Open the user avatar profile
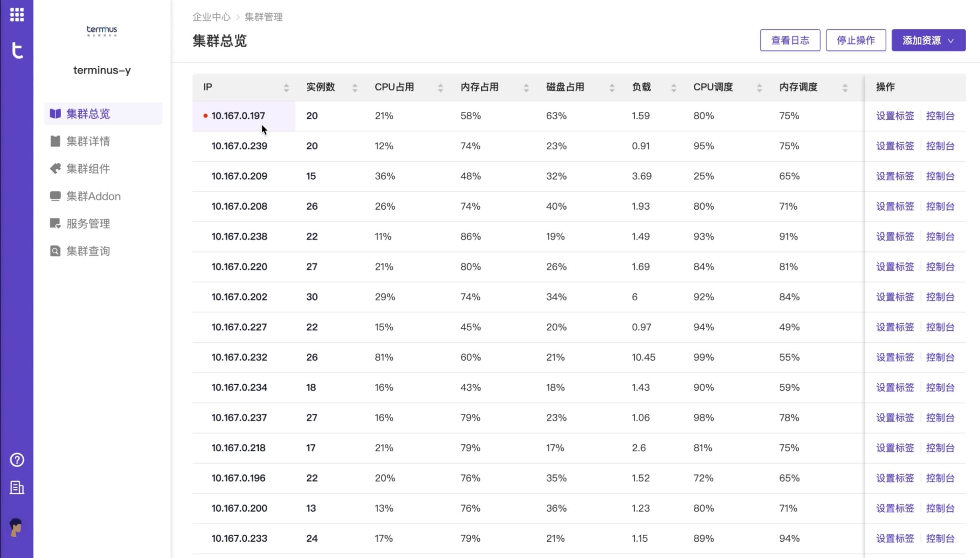 [x=16, y=527]
